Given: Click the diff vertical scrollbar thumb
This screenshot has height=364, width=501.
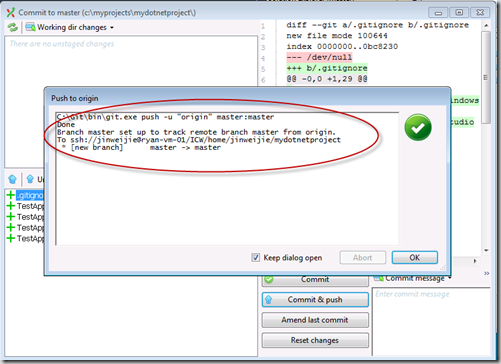Looking at the screenshot, I should click(x=486, y=77).
